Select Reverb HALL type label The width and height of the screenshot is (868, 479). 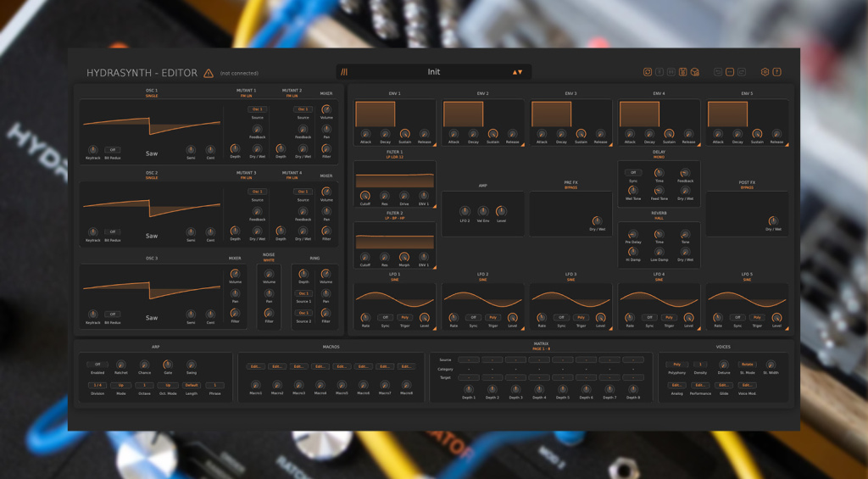click(659, 218)
